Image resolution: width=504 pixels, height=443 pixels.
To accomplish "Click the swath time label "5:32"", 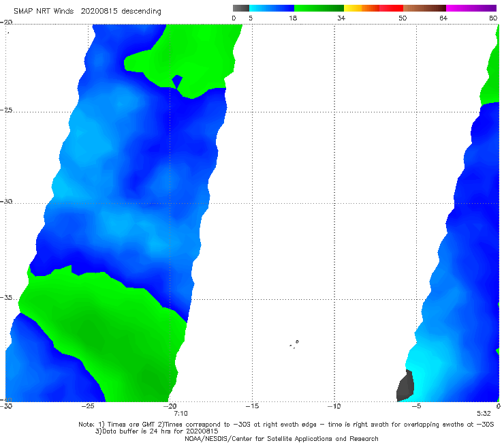I will pyautogui.click(x=484, y=414).
